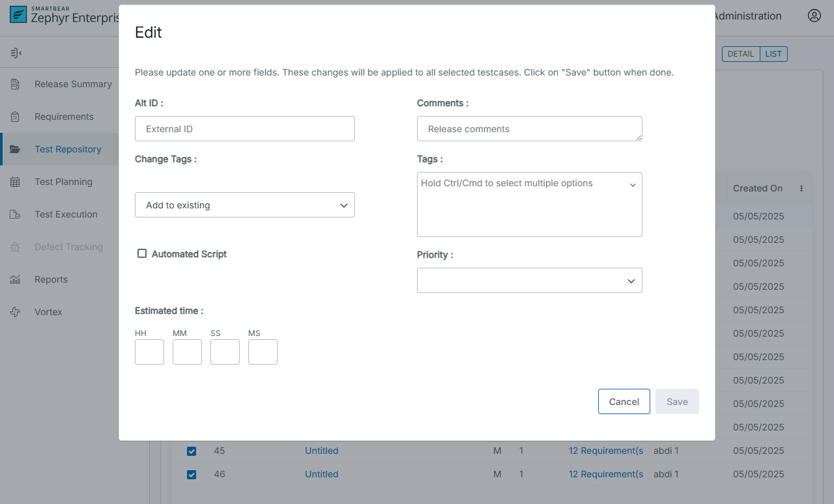Image resolution: width=834 pixels, height=504 pixels.
Task: Click the Test Planning calendar icon
Action: click(15, 182)
